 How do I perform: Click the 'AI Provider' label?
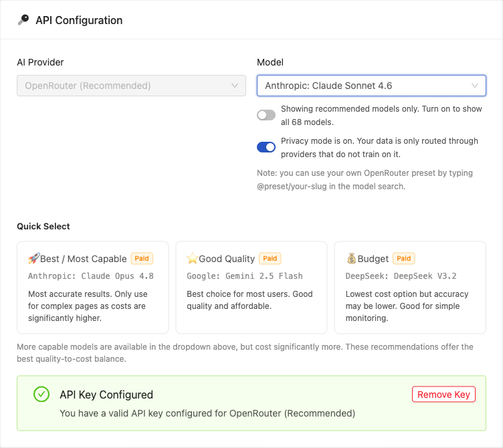pyautogui.click(x=40, y=62)
